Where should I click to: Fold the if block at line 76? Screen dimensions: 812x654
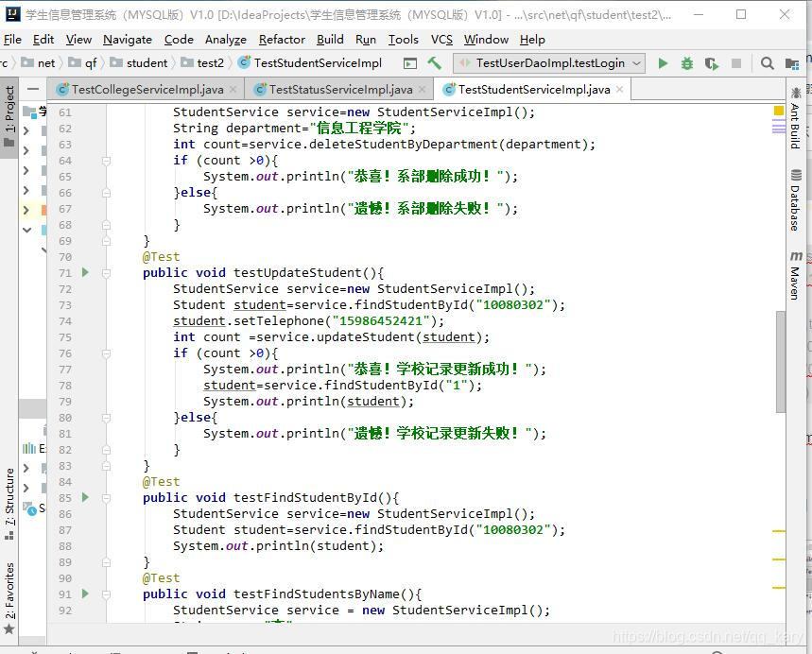tap(106, 353)
